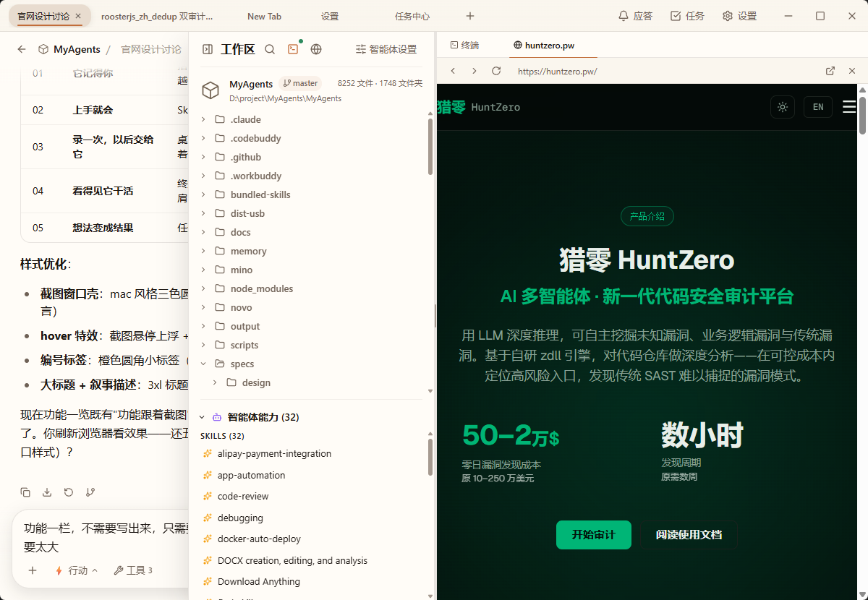The height and width of the screenshot is (600, 868).
Task: Select the mino folder row
Action: (x=311, y=270)
